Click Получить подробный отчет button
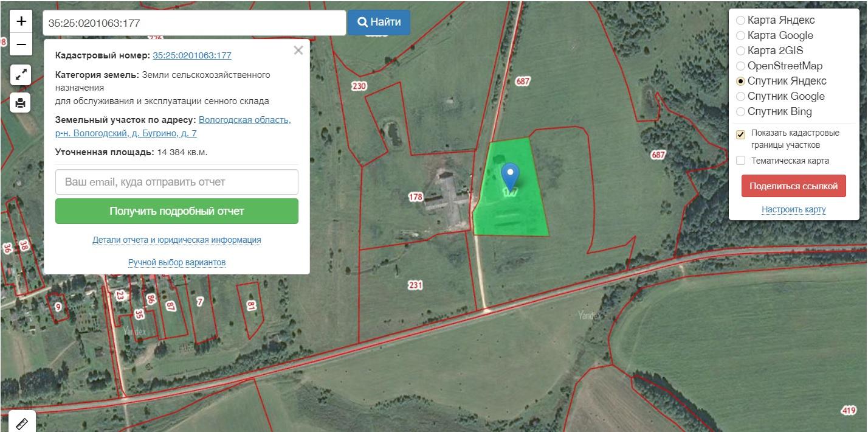Image resolution: width=868 pixels, height=432 pixels. pos(176,211)
